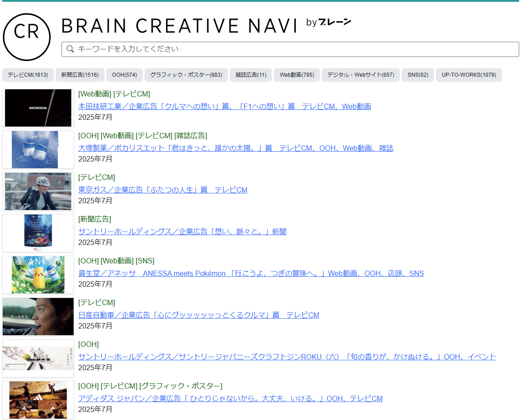Click ANESSA entry's [OOH] [Web動画] [SNS] label
Image resolution: width=521 pixels, height=420 pixels.
click(116, 261)
